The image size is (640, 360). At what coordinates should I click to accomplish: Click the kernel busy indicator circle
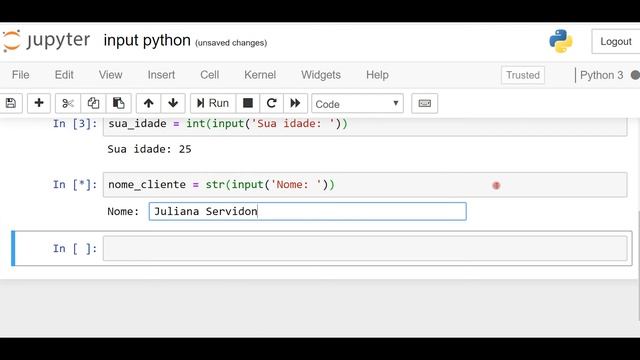pos(635,75)
